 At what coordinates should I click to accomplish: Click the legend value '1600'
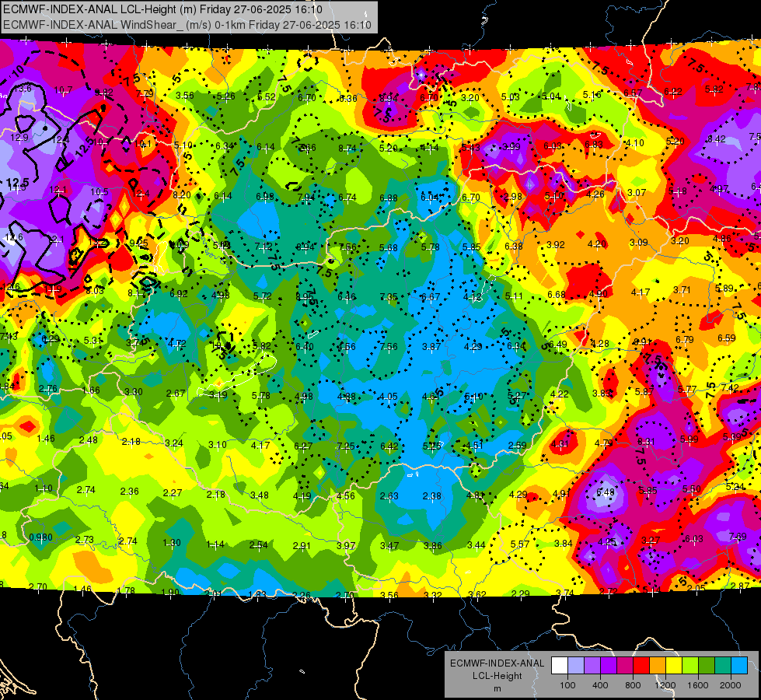tap(698, 685)
